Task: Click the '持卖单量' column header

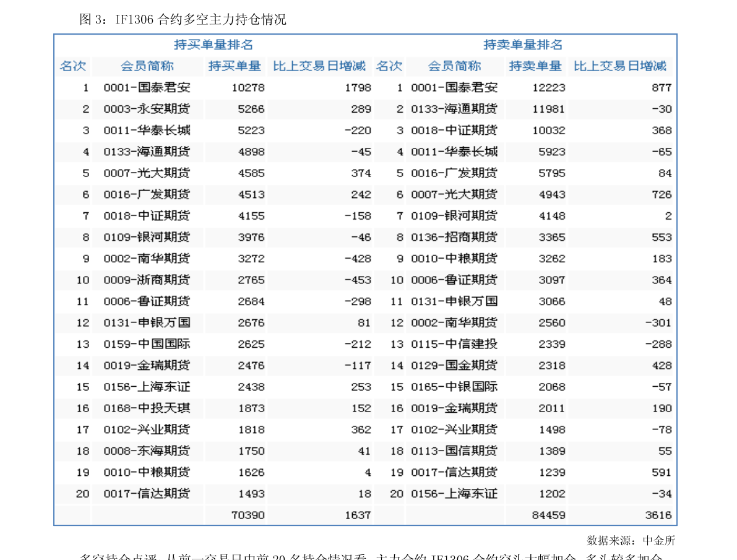Action: click(535, 66)
